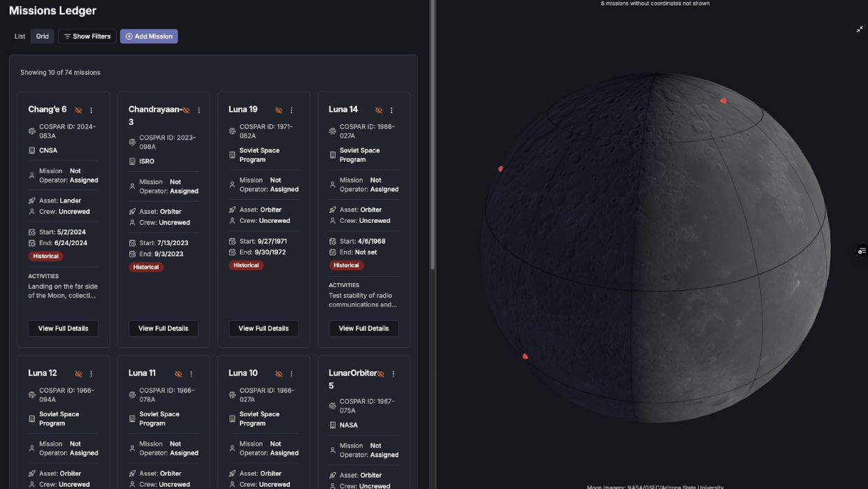The image size is (868, 489).
Task: Toggle map visibility for Luna 10
Action: tap(279, 374)
